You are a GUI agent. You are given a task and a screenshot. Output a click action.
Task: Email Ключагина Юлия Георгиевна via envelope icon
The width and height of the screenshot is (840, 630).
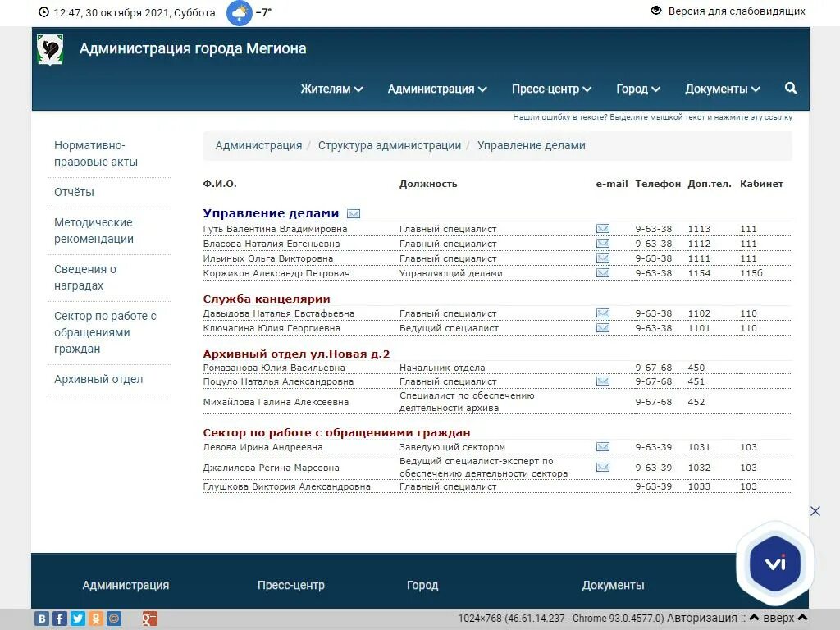603,328
